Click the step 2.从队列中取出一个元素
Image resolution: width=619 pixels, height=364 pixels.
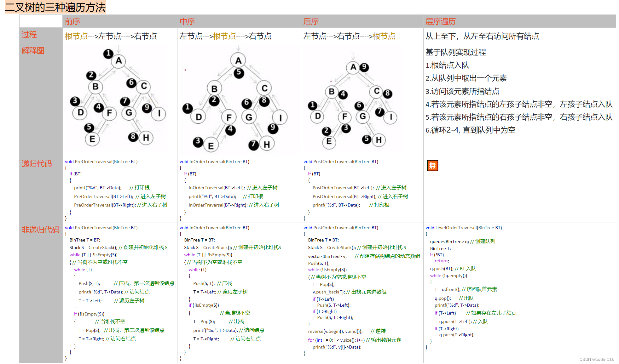tap(466, 78)
